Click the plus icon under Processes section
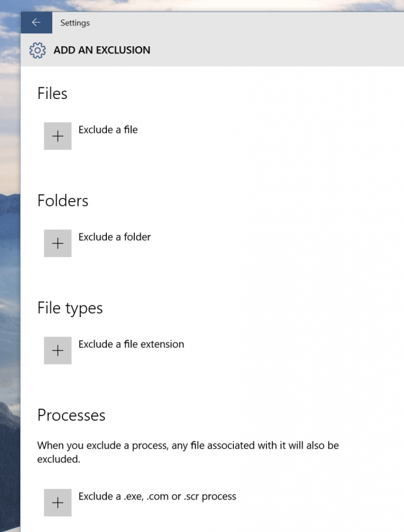Screen dimensions: 404x532 57,503
